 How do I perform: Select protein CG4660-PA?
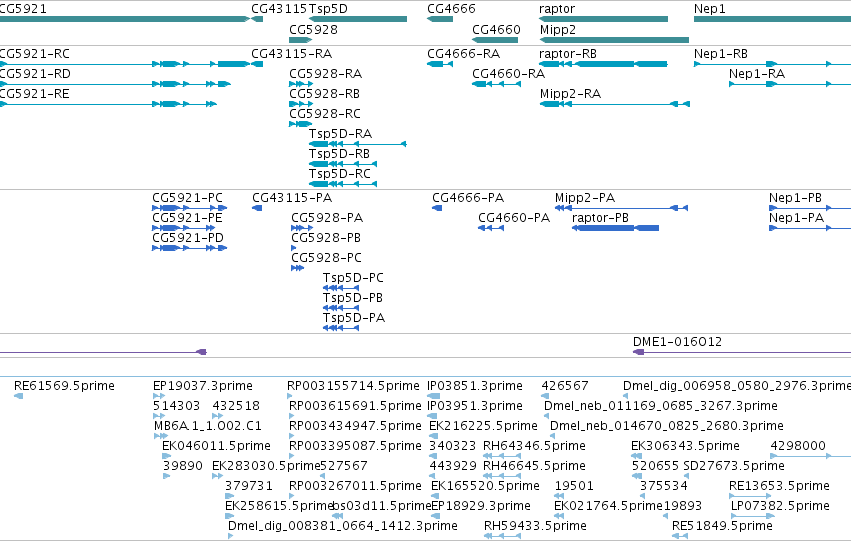(491, 228)
